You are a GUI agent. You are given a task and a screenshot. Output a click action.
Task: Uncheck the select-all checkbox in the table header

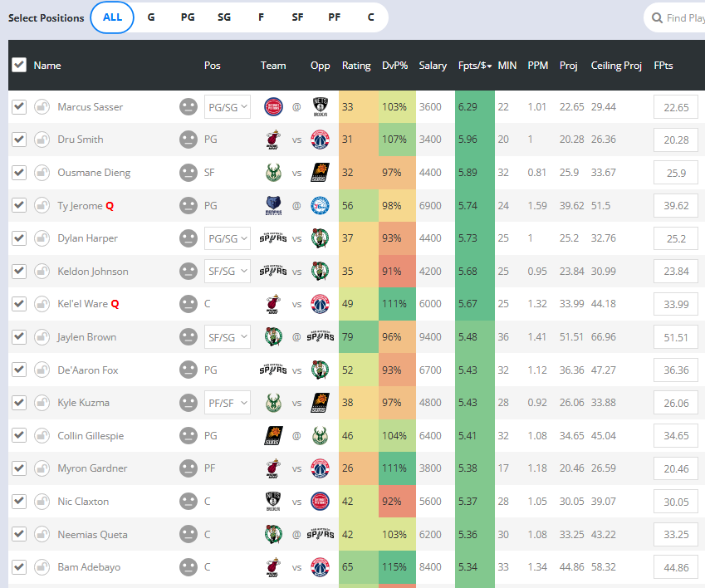[19, 65]
